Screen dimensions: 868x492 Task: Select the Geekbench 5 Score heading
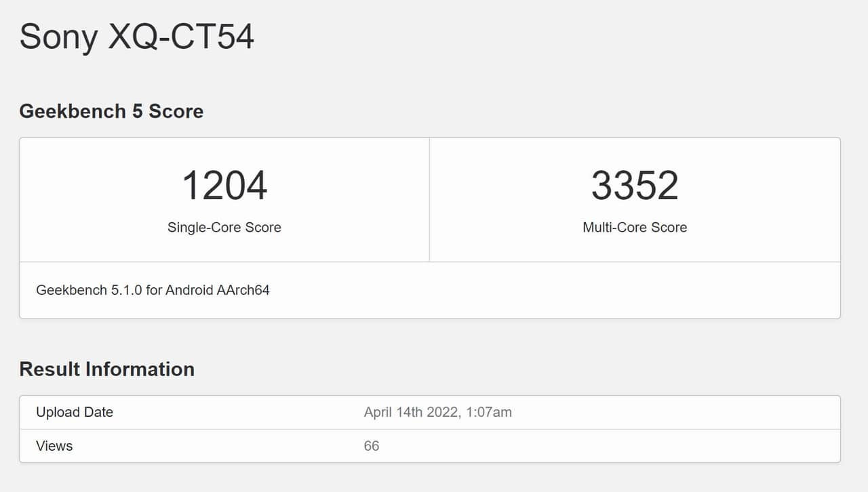(x=111, y=111)
